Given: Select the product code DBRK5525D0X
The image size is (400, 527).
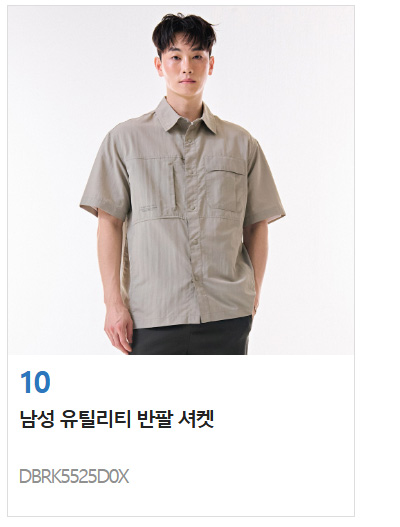Looking at the screenshot, I should (x=74, y=477).
